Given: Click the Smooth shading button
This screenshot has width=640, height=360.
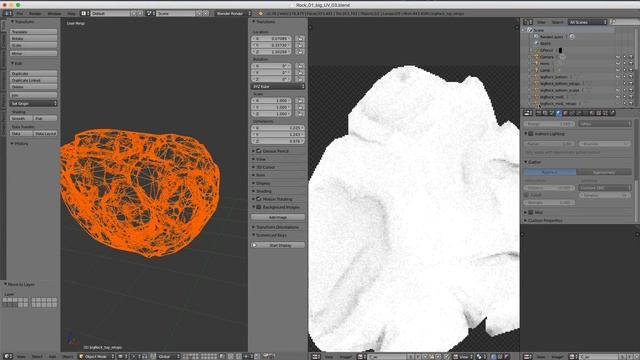Looking at the screenshot, I should pyautogui.click(x=21, y=118).
